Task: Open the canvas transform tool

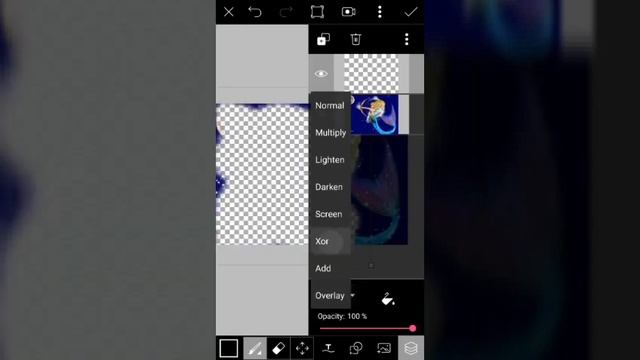Action: pyautogui.click(x=317, y=12)
